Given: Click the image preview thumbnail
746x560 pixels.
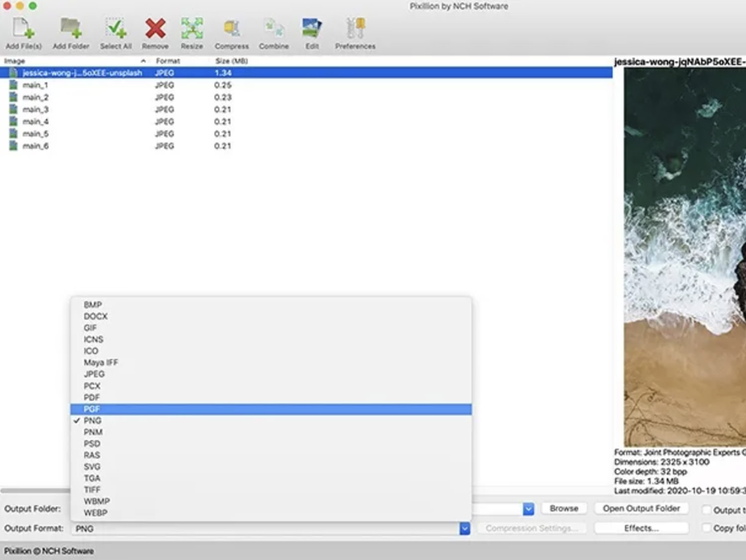Looking at the screenshot, I should coord(685,257).
